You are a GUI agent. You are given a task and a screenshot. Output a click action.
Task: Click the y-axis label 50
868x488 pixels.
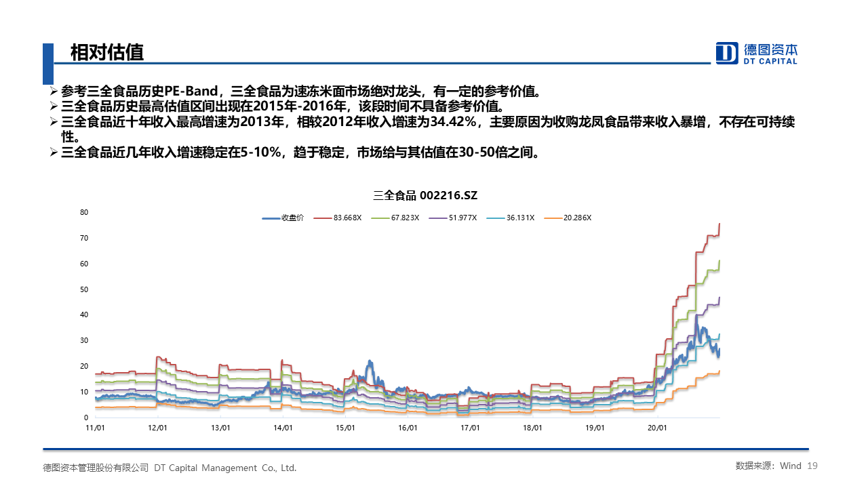(84, 289)
